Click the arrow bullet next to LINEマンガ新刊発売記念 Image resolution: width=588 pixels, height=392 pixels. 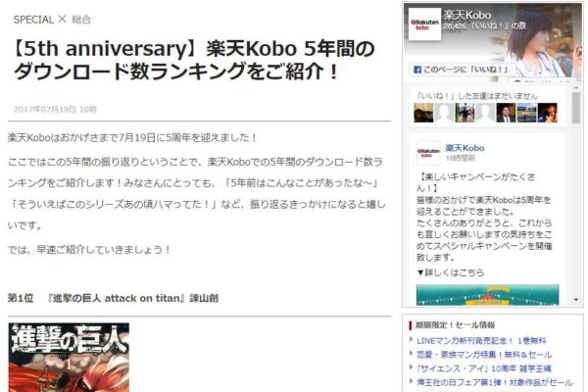point(412,339)
